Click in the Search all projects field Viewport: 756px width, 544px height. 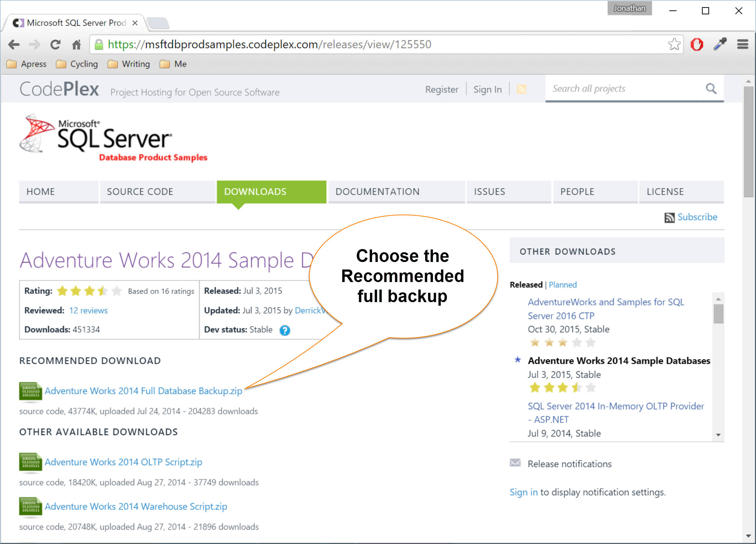coord(623,89)
